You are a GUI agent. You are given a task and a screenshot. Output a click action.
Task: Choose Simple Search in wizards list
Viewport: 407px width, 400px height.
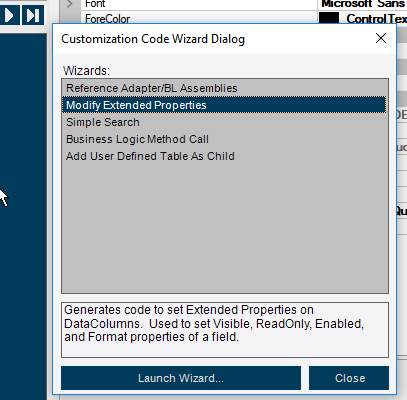pyautogui.click(x=224, y=122)
